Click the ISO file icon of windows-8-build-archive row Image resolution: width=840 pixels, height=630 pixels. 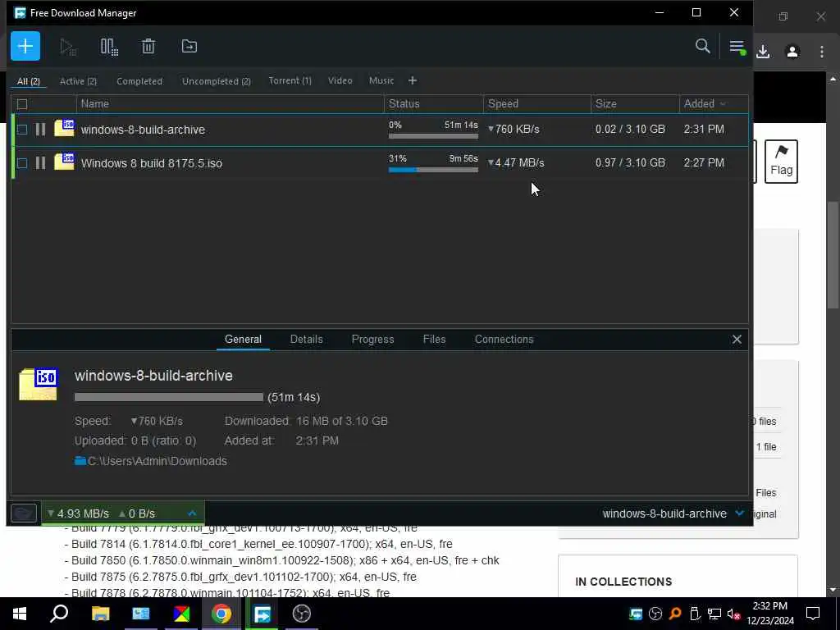64,129
